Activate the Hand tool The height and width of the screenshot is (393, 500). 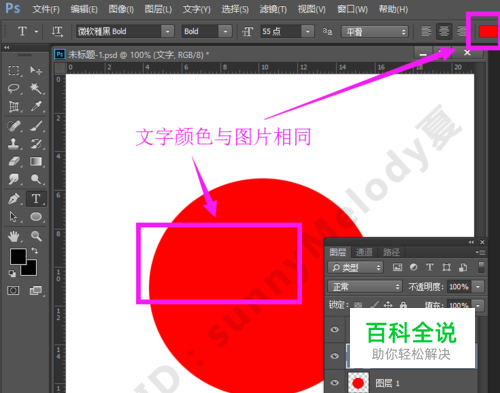(14, 236)
